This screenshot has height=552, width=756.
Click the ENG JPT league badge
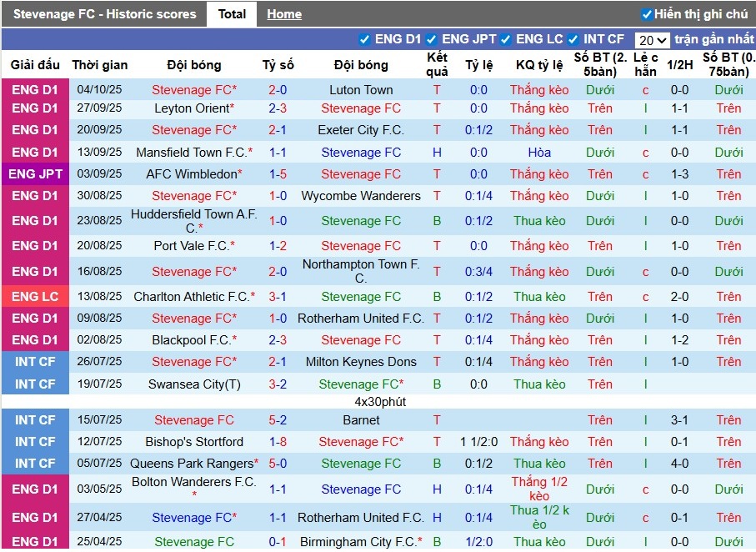pyautogui.click(x=35, y=174)
